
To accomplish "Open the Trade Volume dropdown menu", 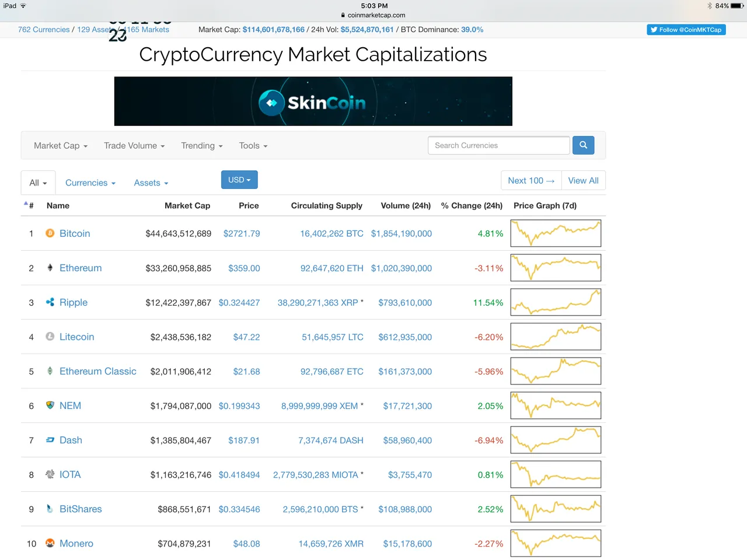I will 134,146.
